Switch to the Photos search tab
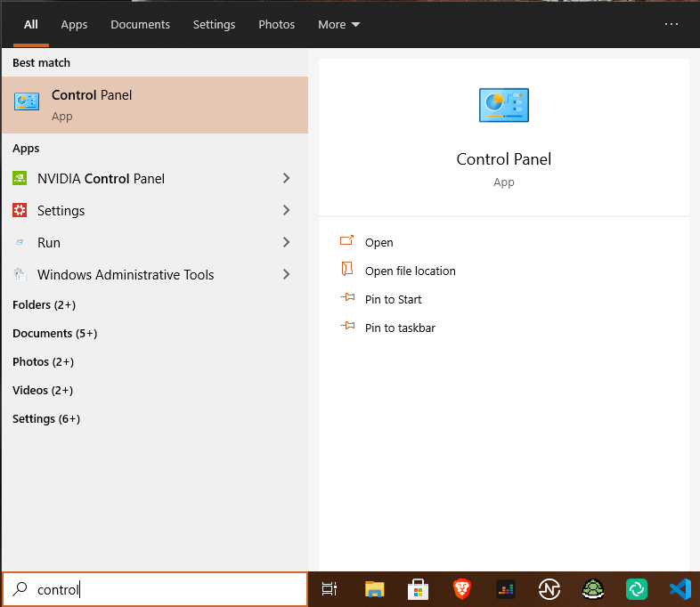 click(x=276, y=25)
